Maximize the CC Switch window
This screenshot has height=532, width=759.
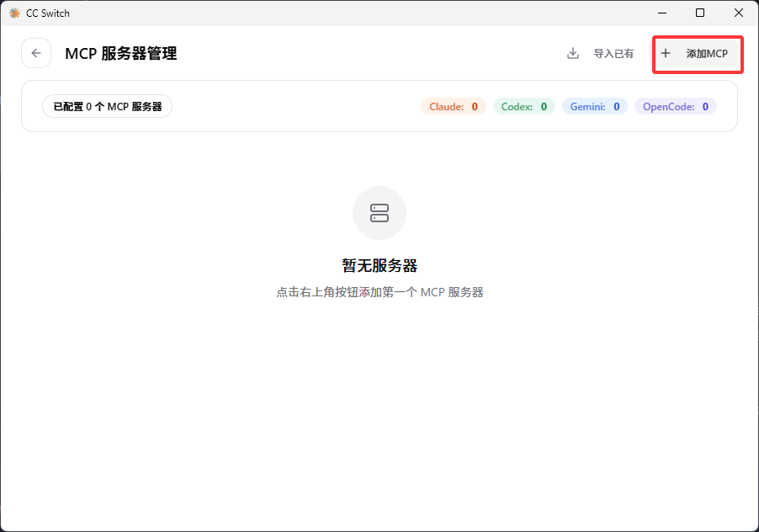coord(700,13)
